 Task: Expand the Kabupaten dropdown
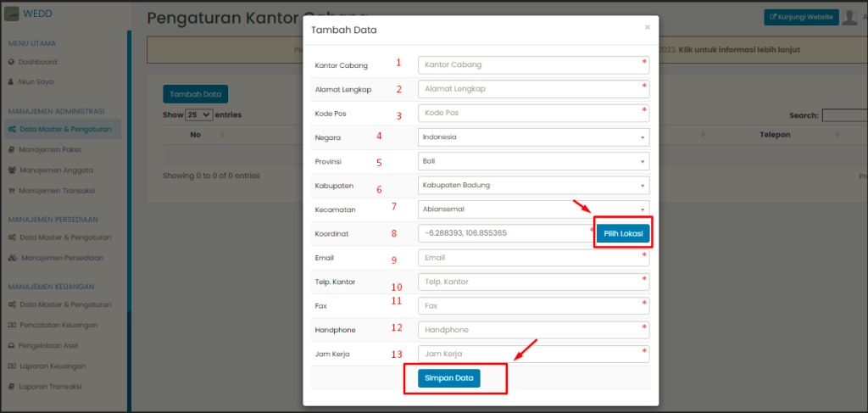point(534,185)
